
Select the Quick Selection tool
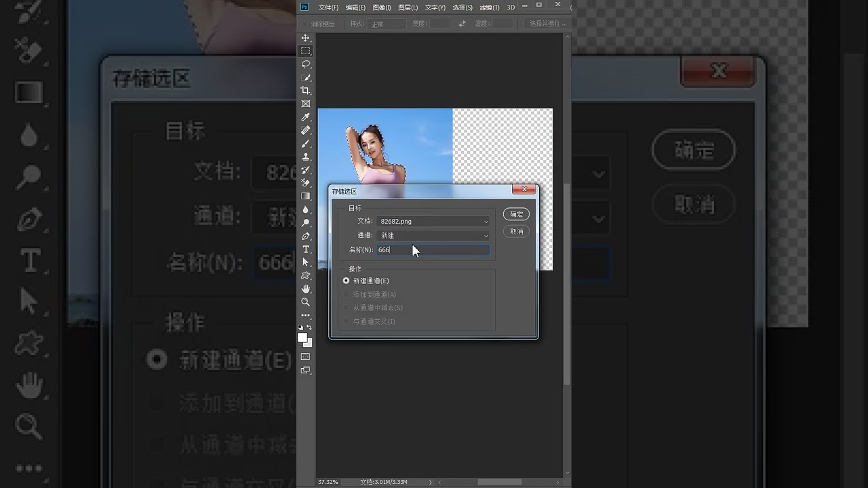point(306,77)
